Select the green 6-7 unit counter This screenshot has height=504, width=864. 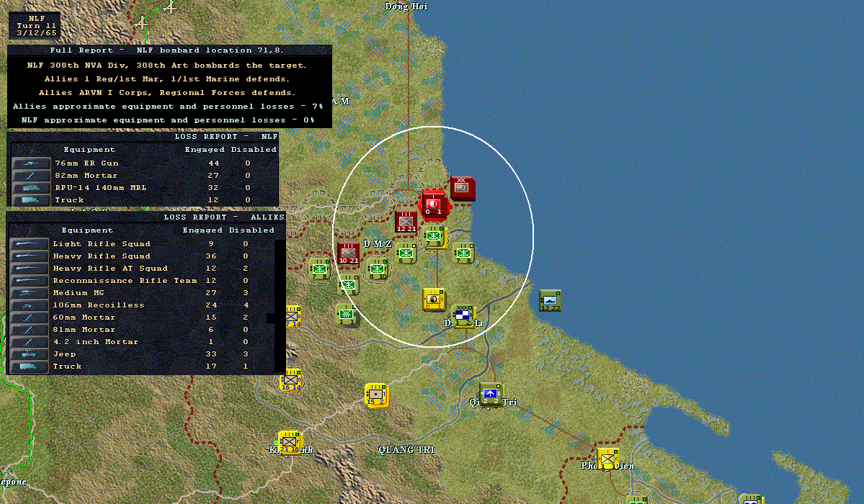point(406,253)
